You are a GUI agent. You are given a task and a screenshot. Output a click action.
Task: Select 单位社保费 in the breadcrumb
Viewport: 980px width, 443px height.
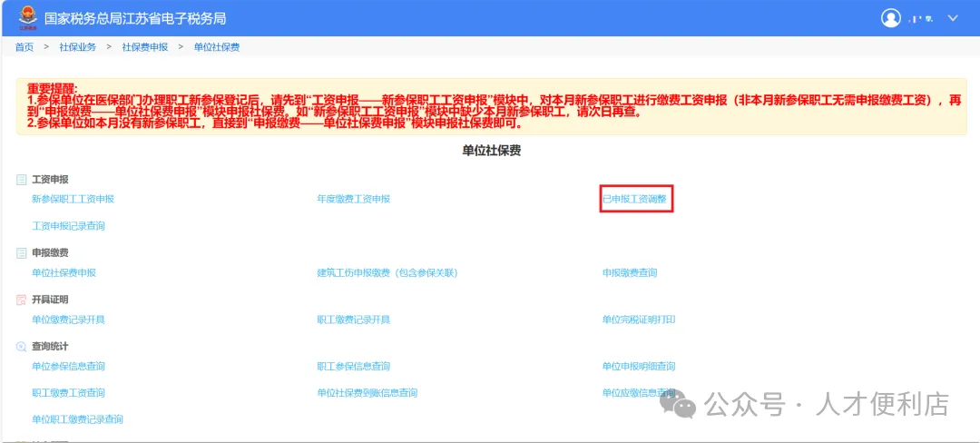(217, 47)
